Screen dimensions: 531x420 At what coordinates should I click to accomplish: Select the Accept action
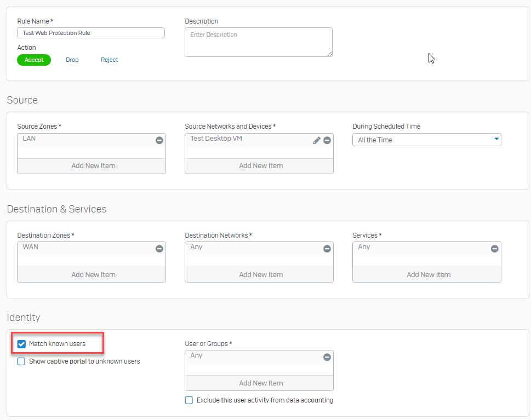pos(34,60)
